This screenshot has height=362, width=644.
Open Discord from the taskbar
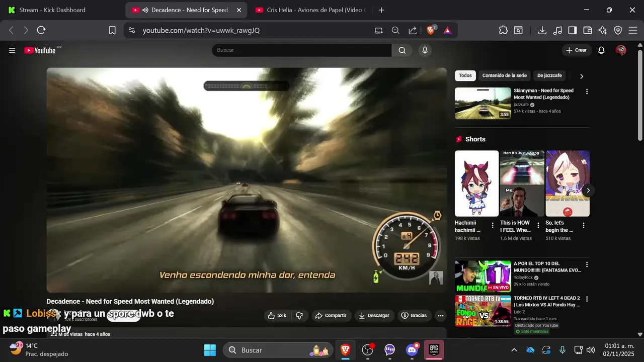[x=412, y=350]
